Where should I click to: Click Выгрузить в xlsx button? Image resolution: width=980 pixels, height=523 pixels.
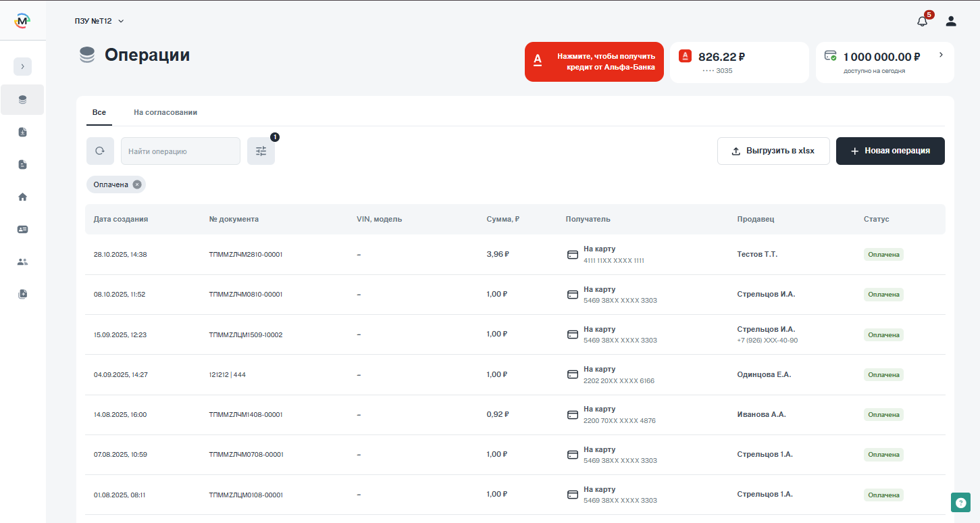(x=773, y=151)
